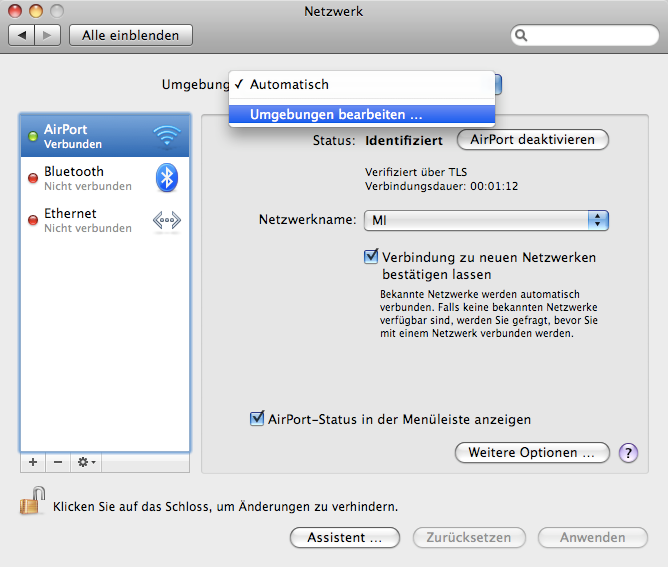Click 'Verifiziert über TLS' text
Screen dimensions: 668x567
[416, 172]
